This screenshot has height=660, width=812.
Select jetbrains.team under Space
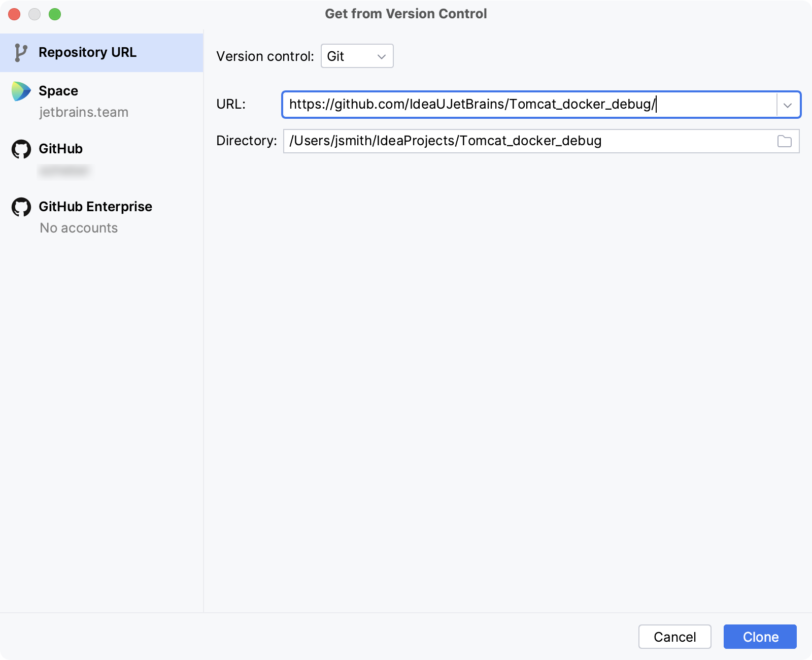(x=84, y=112)
